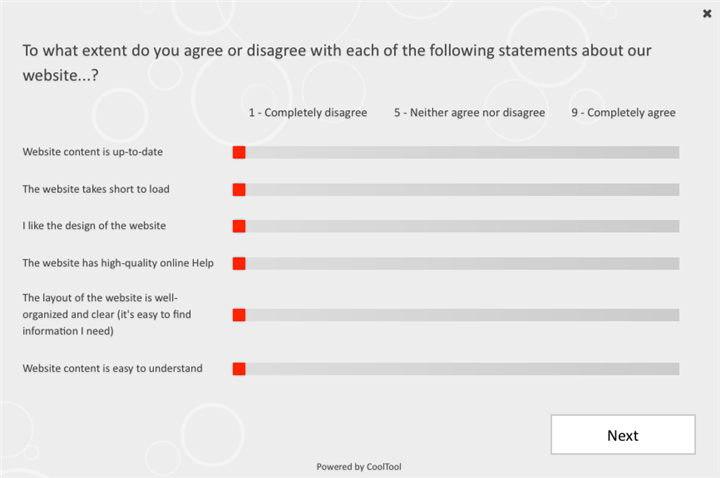Click red handle for 'I like the design'

point(239,226)
